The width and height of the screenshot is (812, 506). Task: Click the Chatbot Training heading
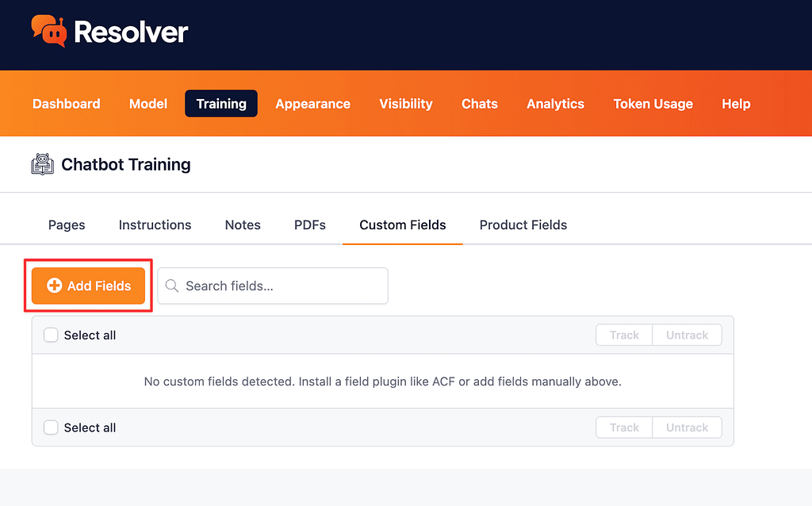(126, 165)
